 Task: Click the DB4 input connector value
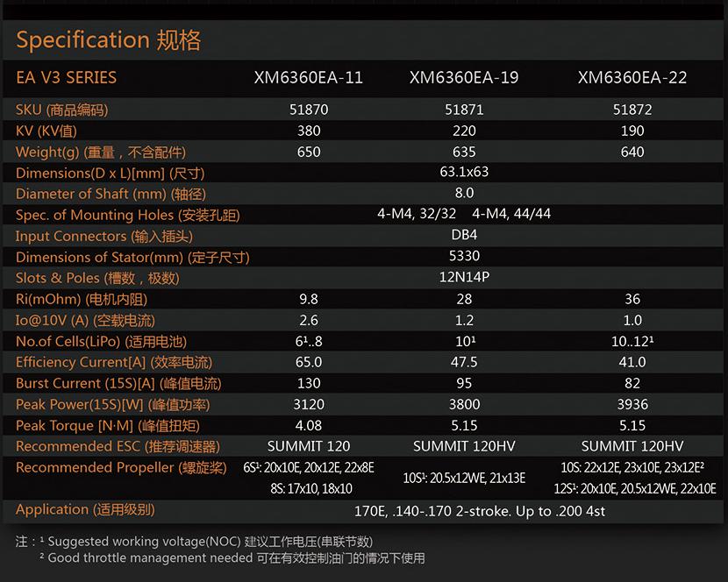[464, 236]
